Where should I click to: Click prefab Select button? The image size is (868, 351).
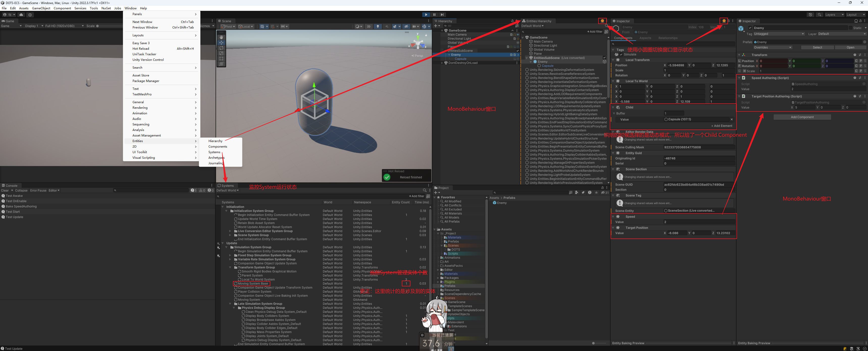817,47
